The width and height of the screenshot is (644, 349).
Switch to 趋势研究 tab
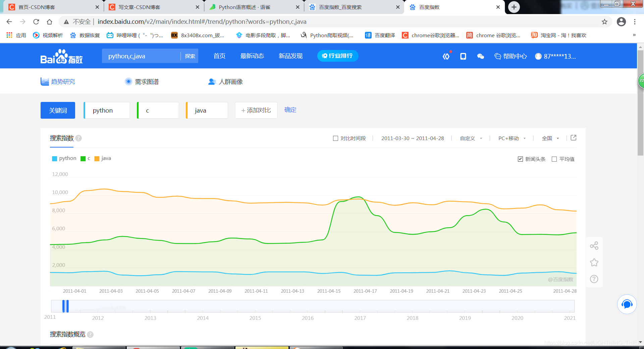(58, 82)
